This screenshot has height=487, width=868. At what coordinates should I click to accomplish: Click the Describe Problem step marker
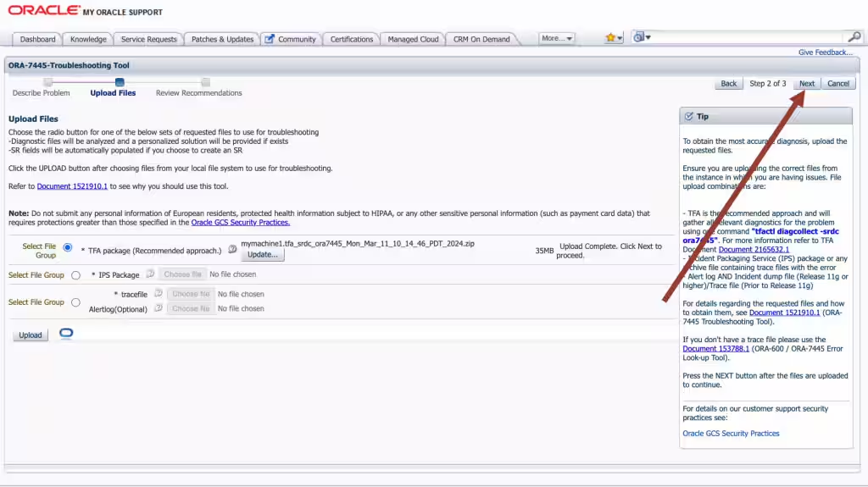48,82
